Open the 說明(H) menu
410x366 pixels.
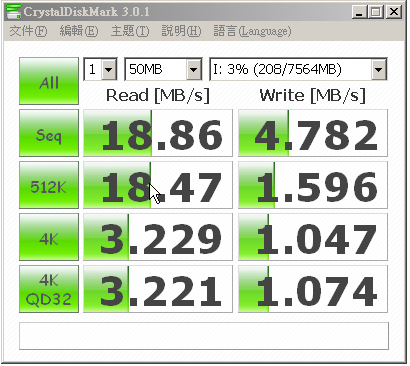(x=181, y=31)
